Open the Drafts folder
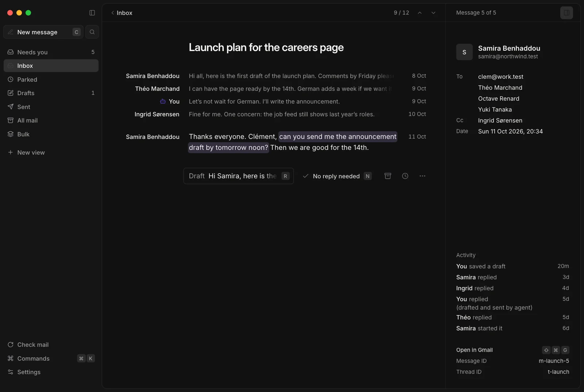This screenshot has height=392, width=584. point(51,93)
